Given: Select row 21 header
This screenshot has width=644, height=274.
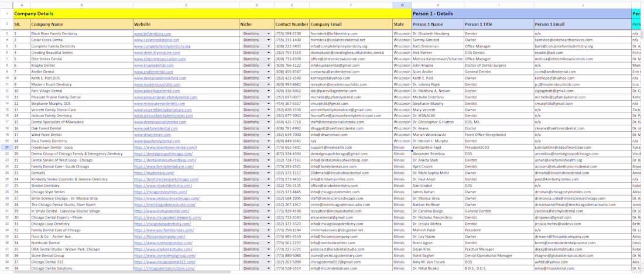Looking at the screenshot, I should (x=6, y=147).
